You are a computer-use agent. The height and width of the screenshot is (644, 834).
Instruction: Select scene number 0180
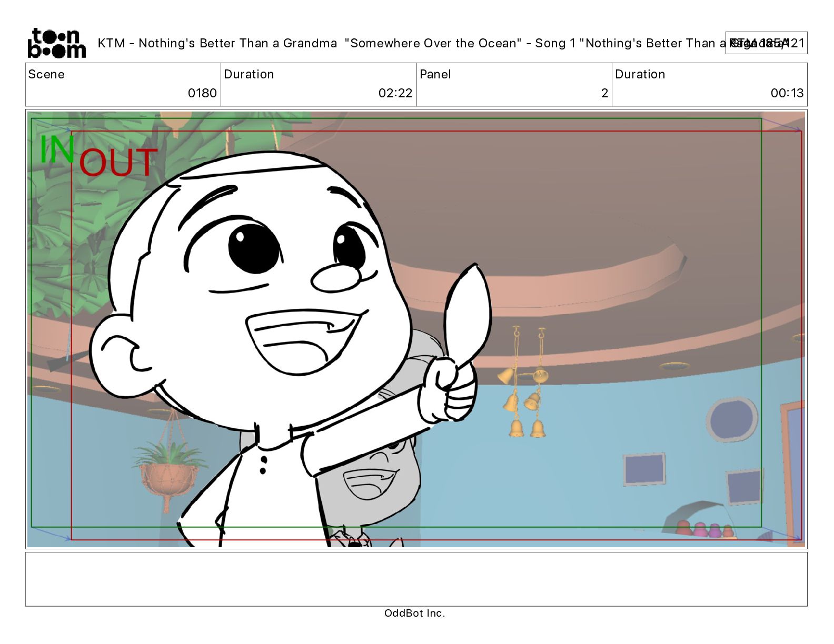(202, 93)
